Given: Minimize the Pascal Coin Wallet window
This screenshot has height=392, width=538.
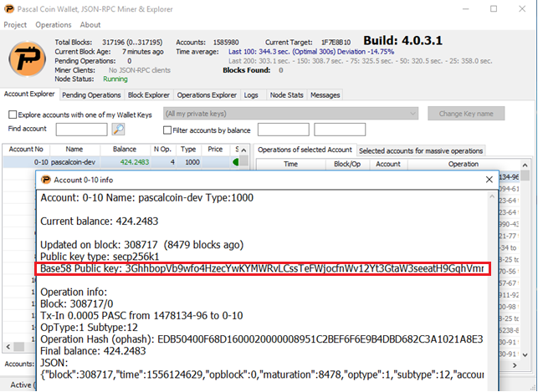Looking at the screenshot, I should point(465,9).
